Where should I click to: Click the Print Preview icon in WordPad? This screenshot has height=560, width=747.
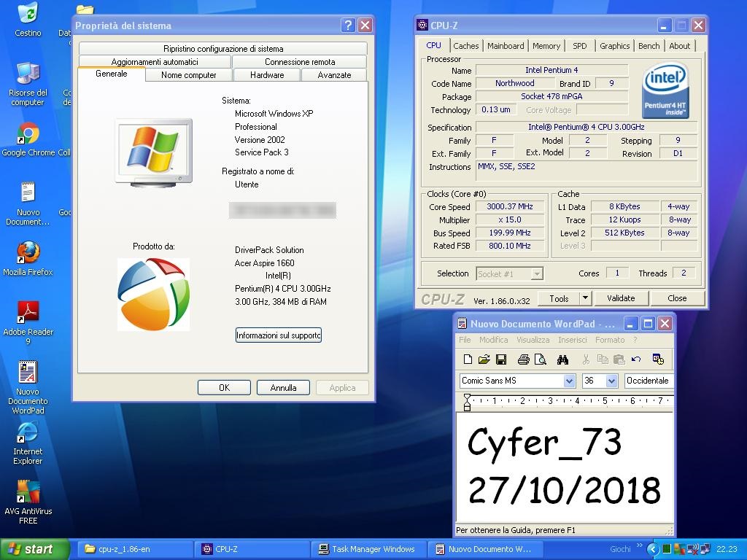click(541, 359)
